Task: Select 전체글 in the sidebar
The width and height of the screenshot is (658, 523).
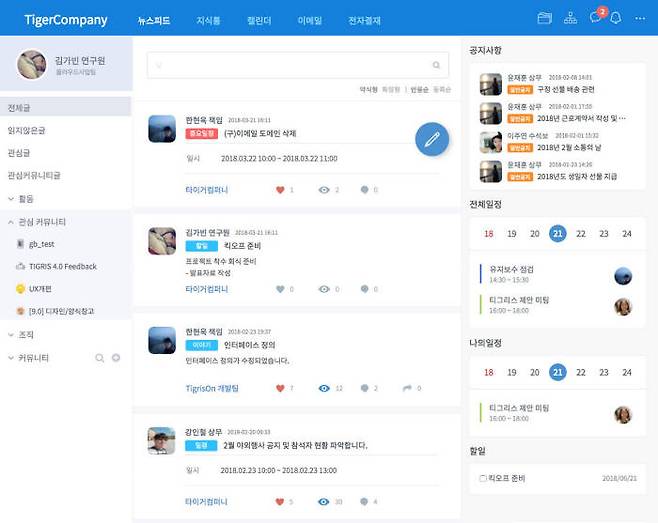Action: coord(65,107)
